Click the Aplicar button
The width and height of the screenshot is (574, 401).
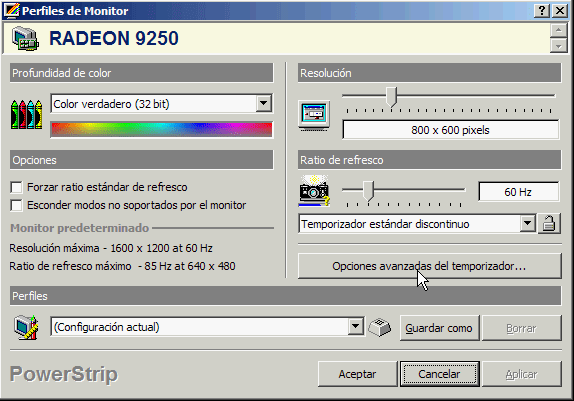[x=521, y=374]
